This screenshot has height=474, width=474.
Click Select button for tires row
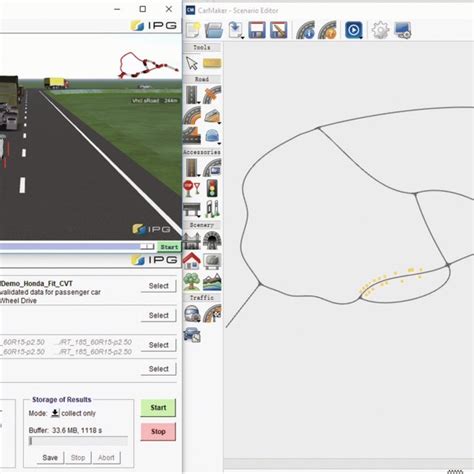click(159, 345)
